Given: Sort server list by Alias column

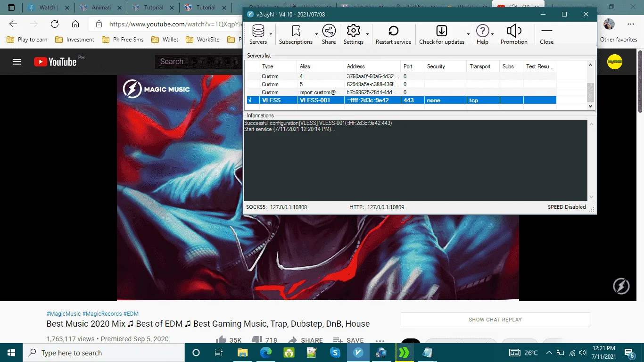Looking at the screenshot, I should (x=321, y=66).
